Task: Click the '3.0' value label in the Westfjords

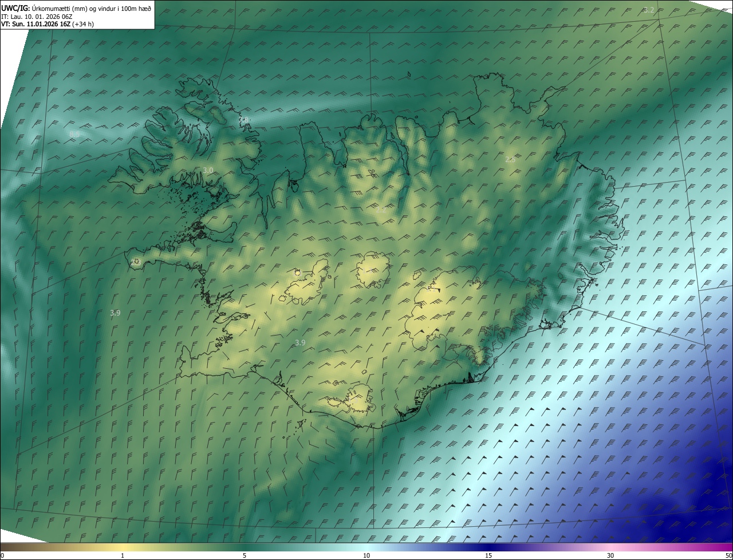Action: (208, 171)
